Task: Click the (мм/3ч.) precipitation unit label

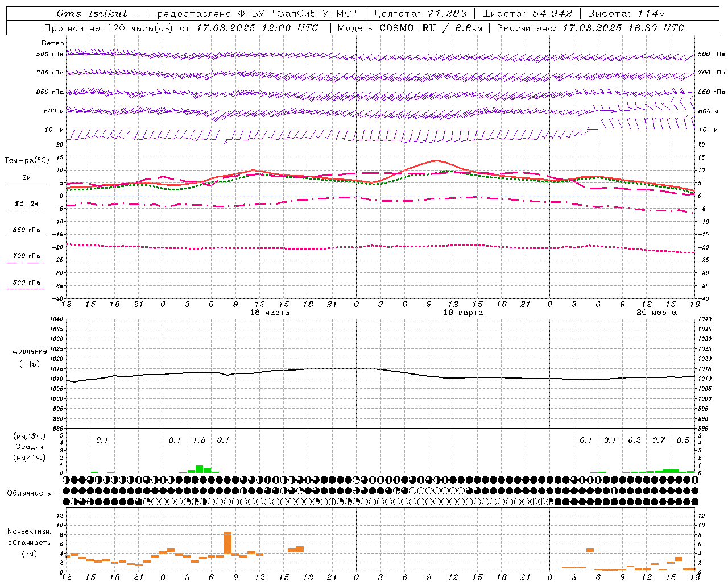Action: coord(30,435)
